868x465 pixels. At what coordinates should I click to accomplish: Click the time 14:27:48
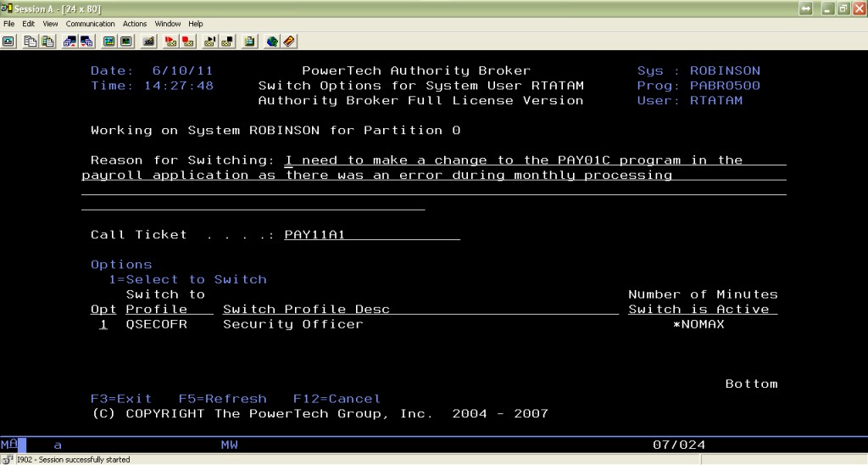point(178,86)
